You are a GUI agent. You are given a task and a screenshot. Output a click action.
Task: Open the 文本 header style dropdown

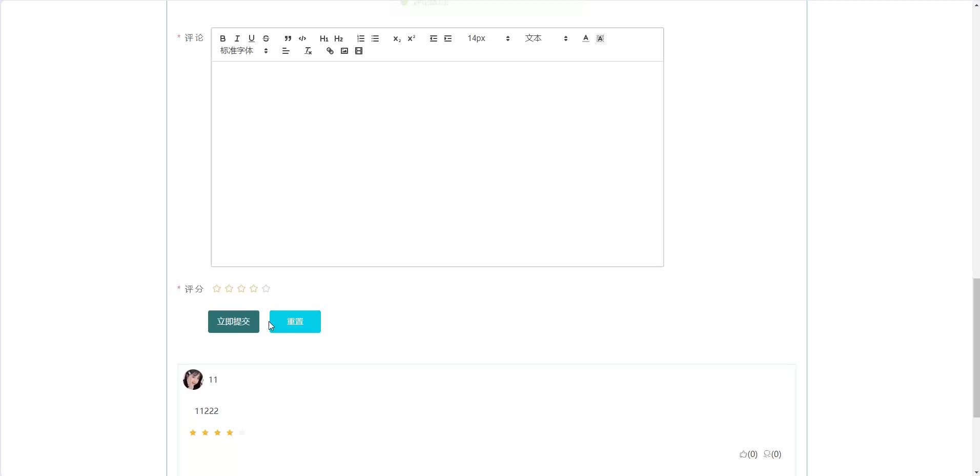click(546, 38)
